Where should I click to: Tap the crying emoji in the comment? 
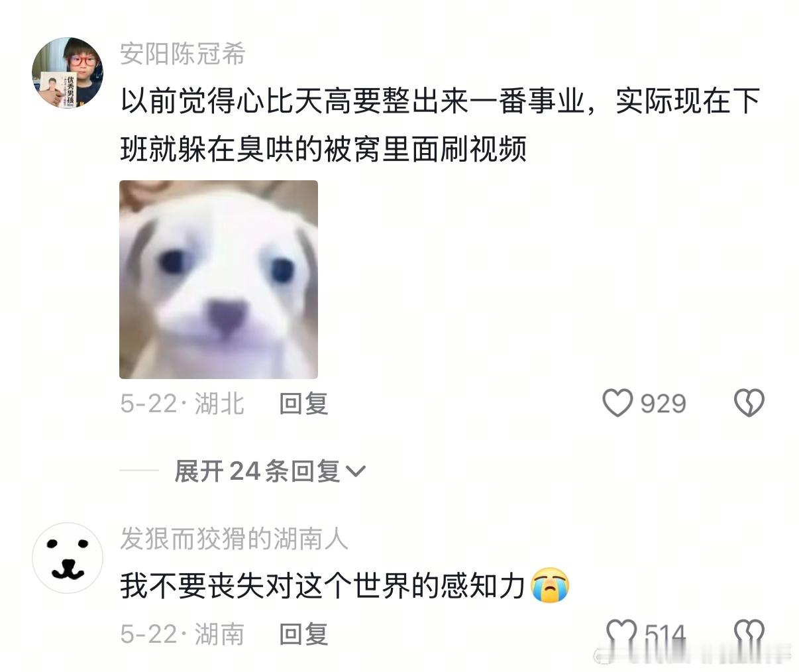pyautogui.click(x=550, y=585)
